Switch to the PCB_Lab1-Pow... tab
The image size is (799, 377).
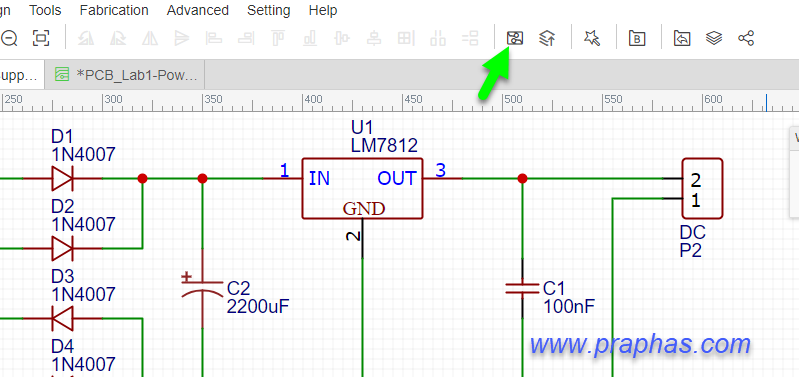click(124, 75)
